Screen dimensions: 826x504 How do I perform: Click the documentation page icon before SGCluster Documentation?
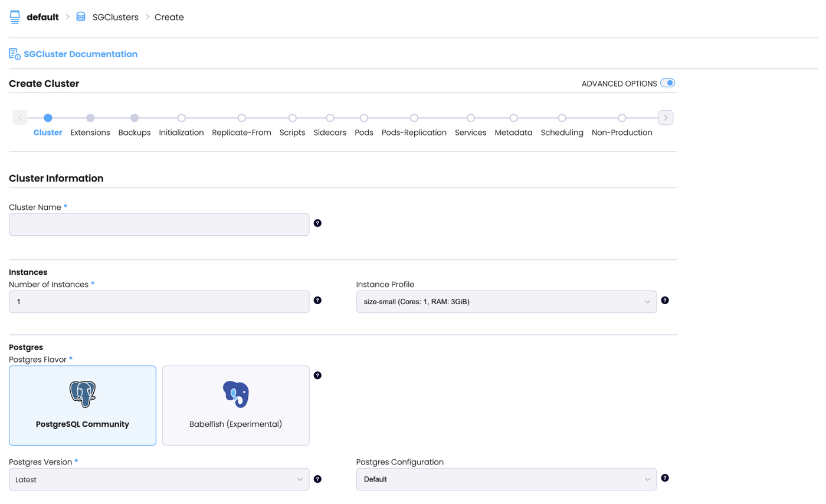coord(14,54)
